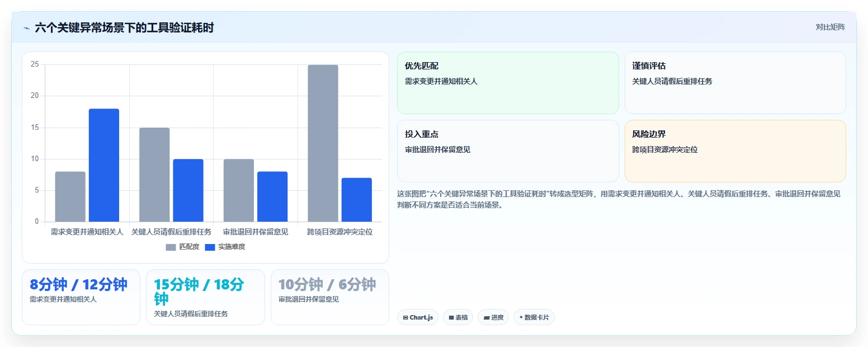Open the 风险边界 orange card
Viewport: 868px width, 347px height.
pyautogui.click(x=735, y=151)
